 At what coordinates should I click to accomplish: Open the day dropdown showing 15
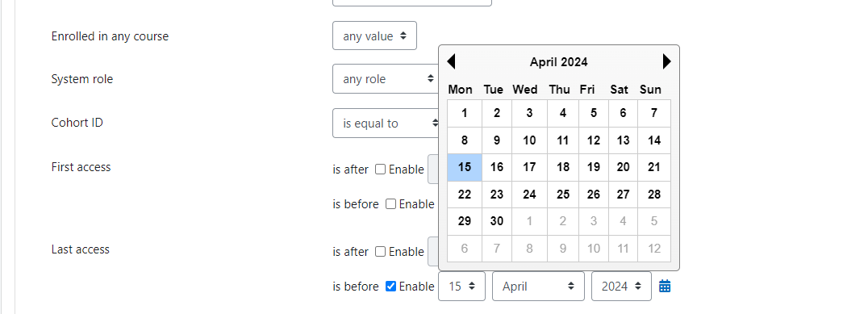[x=461, y=287]
